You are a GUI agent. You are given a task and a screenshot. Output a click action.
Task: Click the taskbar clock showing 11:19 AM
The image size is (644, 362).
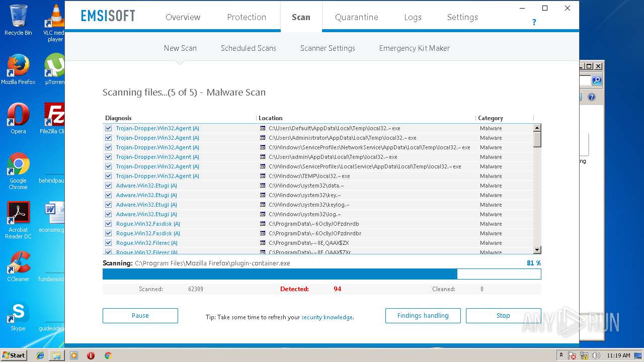618,355
